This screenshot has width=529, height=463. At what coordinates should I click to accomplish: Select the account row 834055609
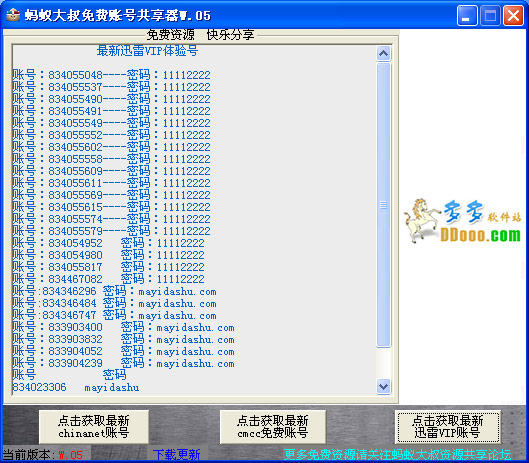tap(112, 171)
